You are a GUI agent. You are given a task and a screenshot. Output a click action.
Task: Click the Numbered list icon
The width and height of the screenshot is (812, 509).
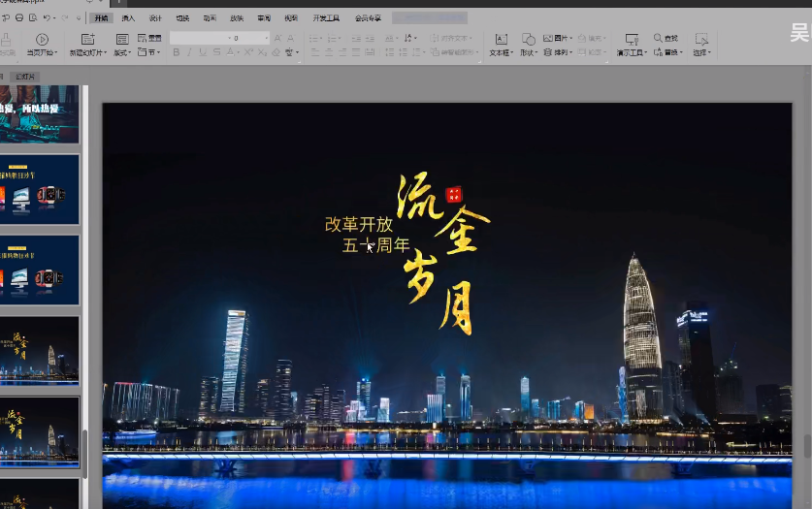tap(333, 38)
